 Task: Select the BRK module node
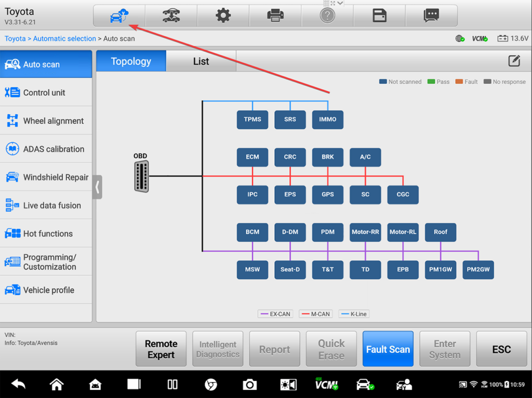point(328,157)
